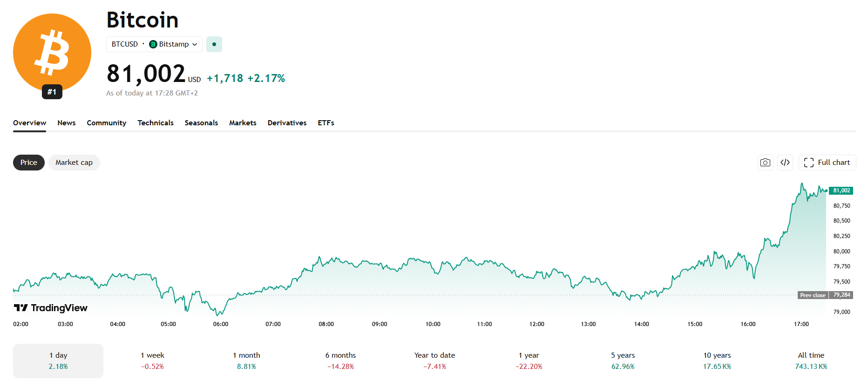Click the orange Bitcoin logo
The image size is (868, 388).
52,52
